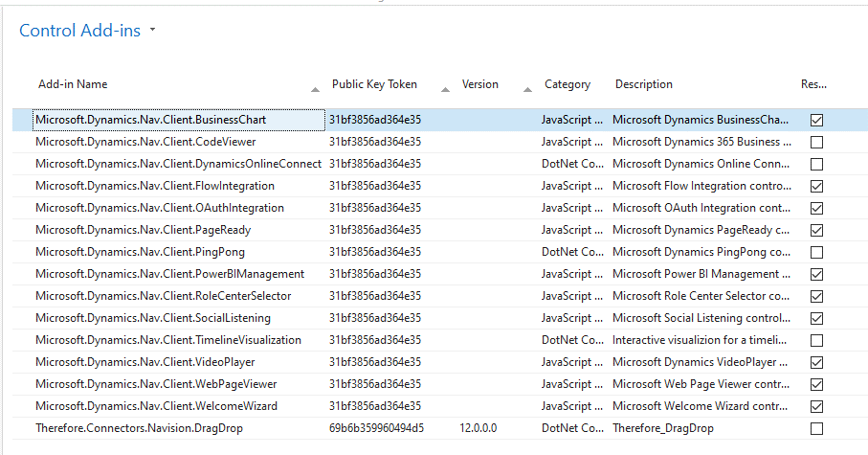The width and height of the screenshot is (868, 455).
Task: Click Public Key Token cell in BusinessChart row
Action: click(375, 120)
